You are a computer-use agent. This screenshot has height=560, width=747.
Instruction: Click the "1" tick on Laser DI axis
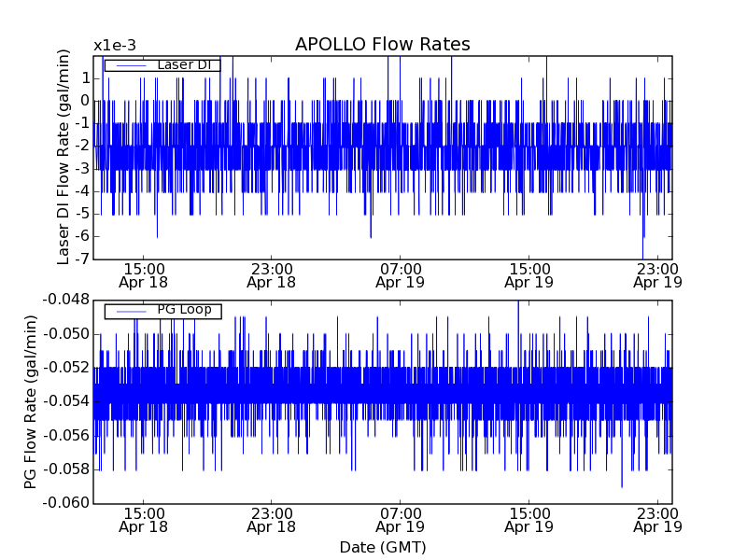(86, 78)
